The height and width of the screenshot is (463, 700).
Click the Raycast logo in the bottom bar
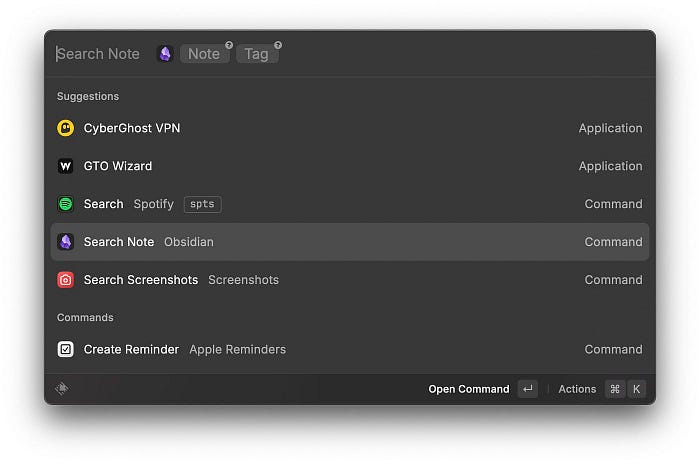coord(62,388)
